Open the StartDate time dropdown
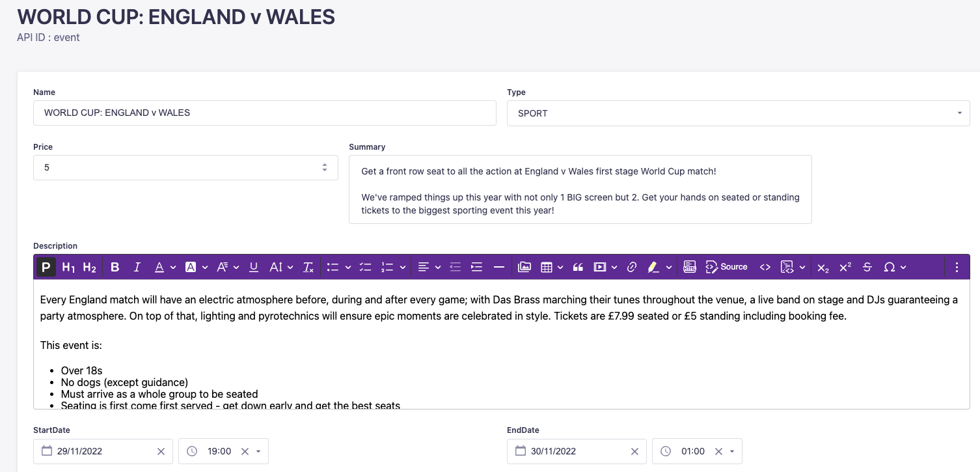Viewport: 980px width, 472px height. pos(258,451)
